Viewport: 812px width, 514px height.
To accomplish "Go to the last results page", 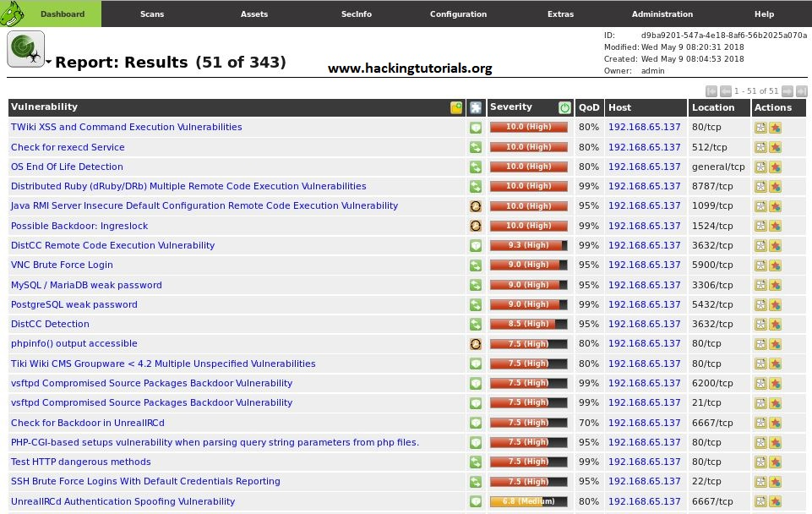I will point(802,91).
